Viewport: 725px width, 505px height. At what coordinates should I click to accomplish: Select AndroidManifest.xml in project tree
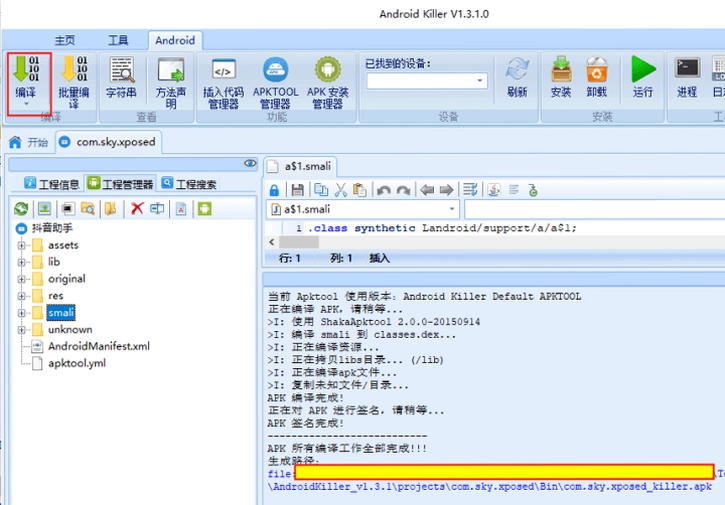tap(98, 346)
